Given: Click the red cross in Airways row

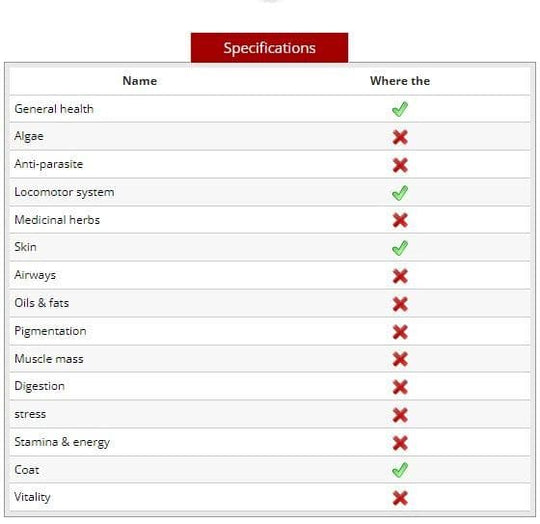Looking at the screenshot, I should click(x=400, y=276).
